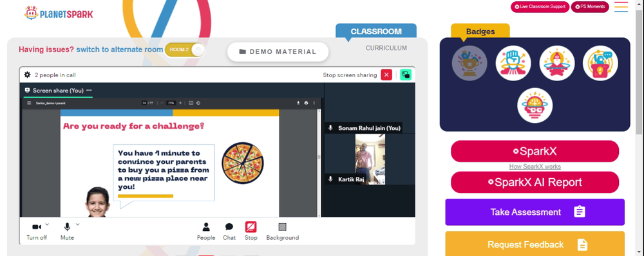The height and width of the screenshot is (256, 644).
Task: Select the raised fist badge
Action: 513,63
